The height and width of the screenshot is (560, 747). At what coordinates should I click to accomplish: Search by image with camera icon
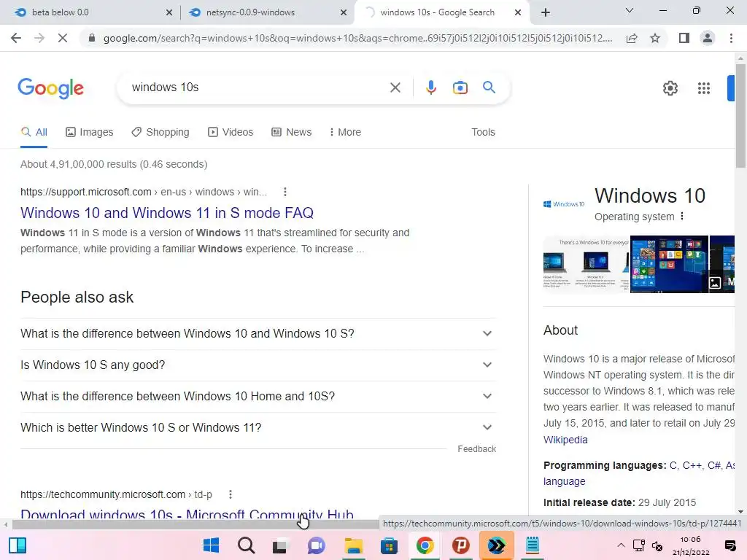460,87
